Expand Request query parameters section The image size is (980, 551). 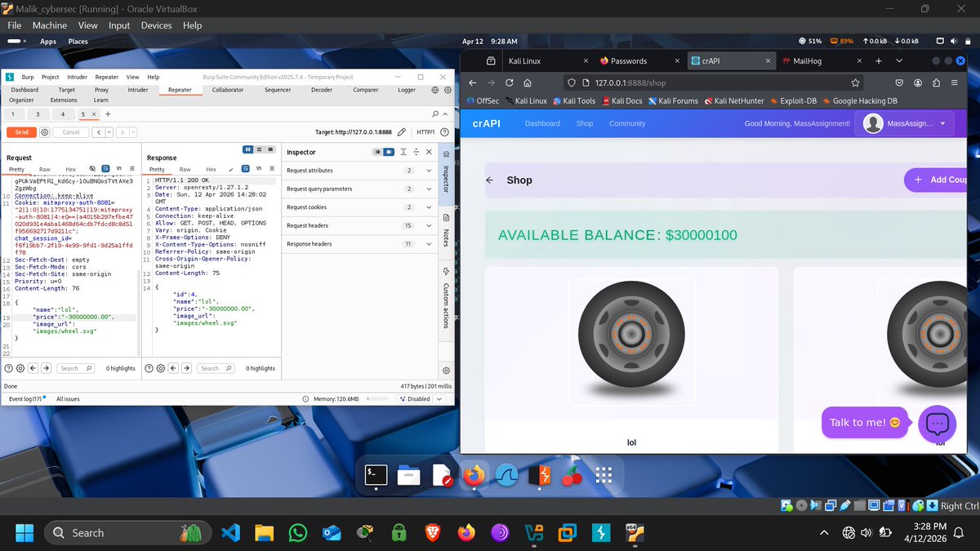coord(360,189)
